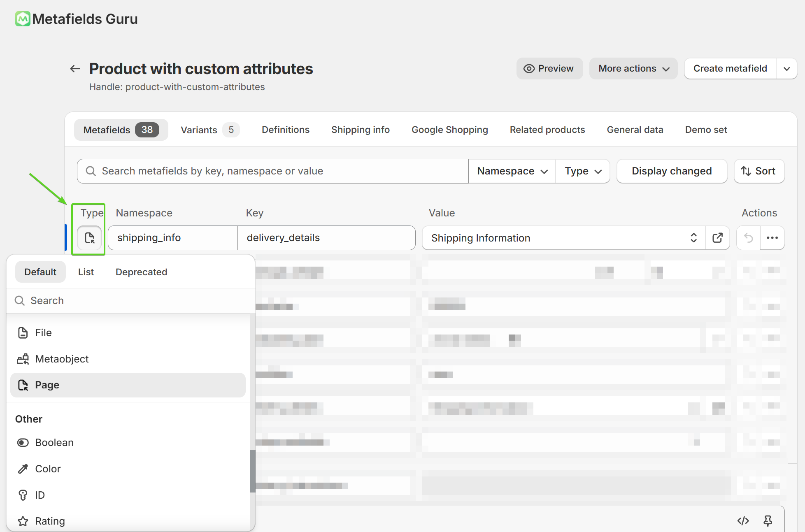Open linked page external icon

pos(717,238)
